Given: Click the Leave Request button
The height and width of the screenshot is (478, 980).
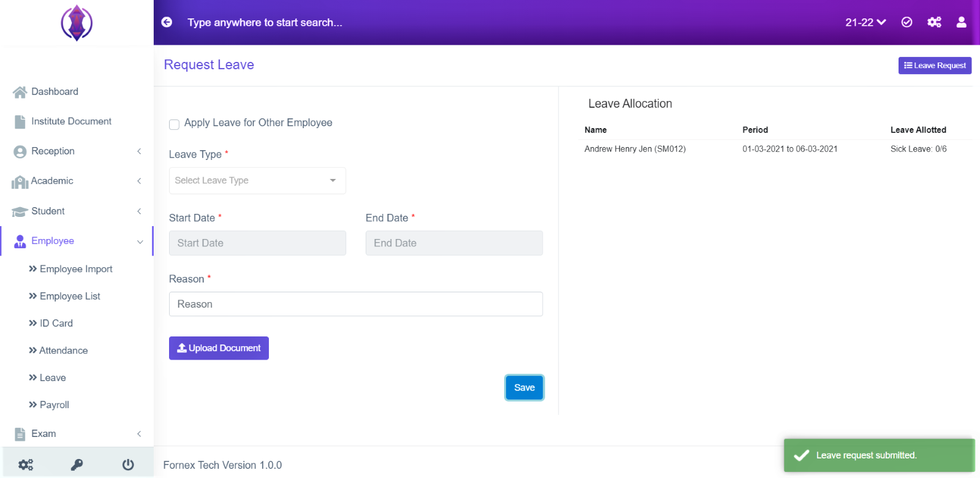Looking at the screenshot, I should pos(935,66).
